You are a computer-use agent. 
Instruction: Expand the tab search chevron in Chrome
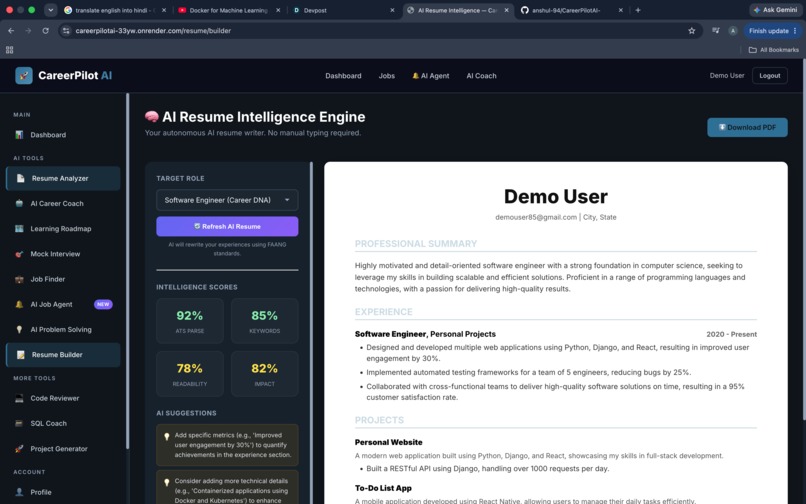50,10
